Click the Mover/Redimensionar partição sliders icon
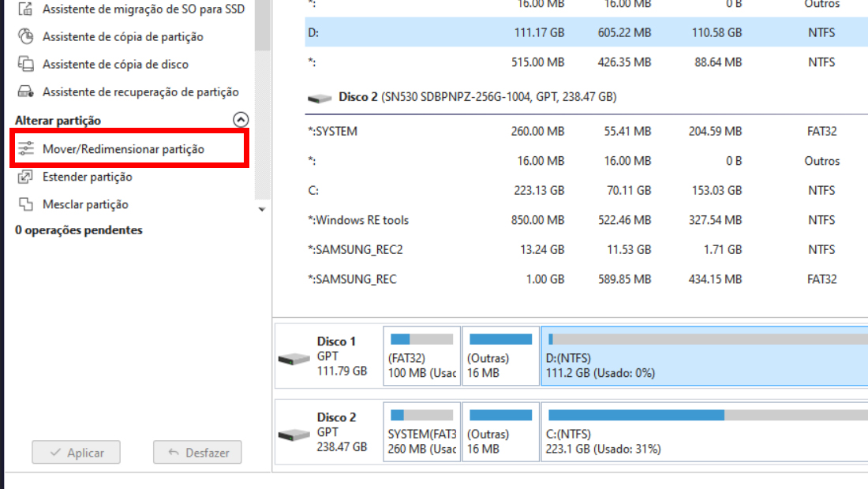 (25, 148)
